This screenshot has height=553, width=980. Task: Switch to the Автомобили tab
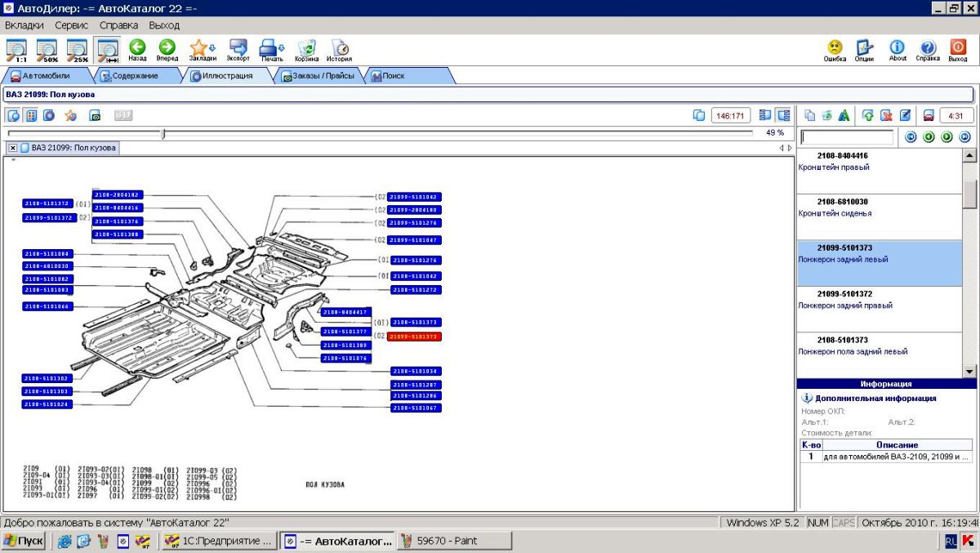pos(47,76)
